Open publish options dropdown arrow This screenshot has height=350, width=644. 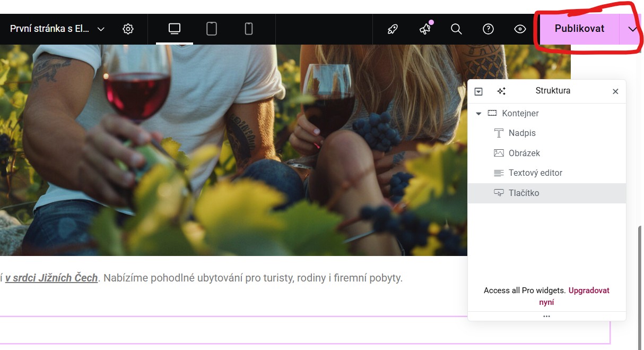click(632, 29)
